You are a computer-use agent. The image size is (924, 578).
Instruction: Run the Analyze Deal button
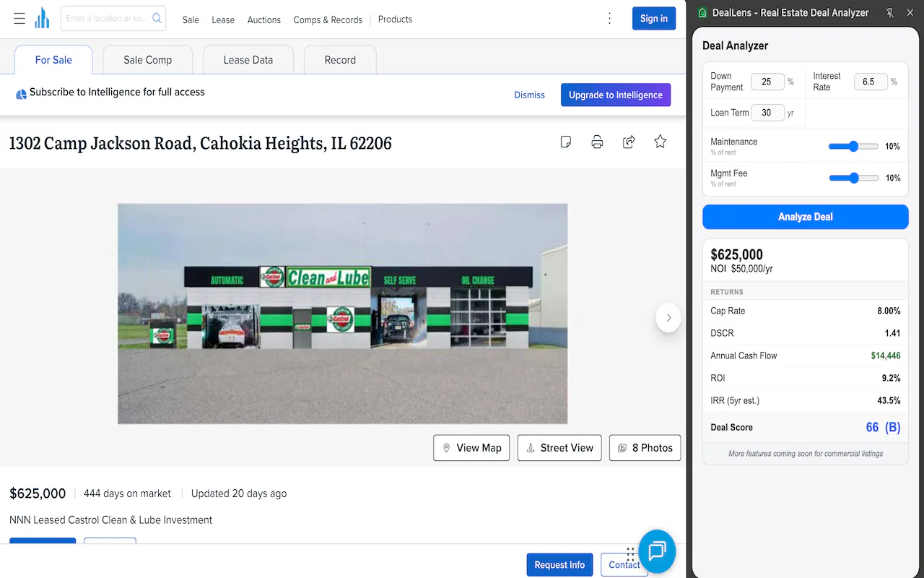pos(806,217)
